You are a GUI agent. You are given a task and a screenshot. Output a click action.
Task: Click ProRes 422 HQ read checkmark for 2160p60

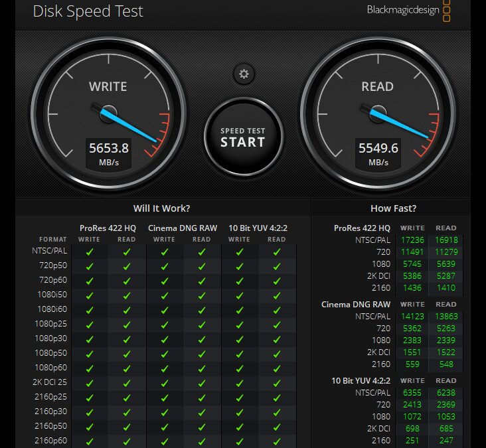(127, 440)
